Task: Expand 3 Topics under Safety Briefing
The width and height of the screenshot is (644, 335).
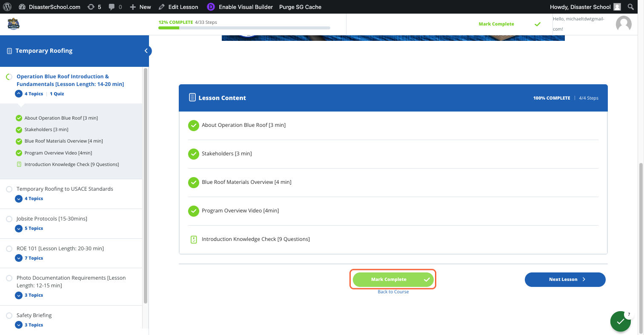Action: [x=19, y=325]
